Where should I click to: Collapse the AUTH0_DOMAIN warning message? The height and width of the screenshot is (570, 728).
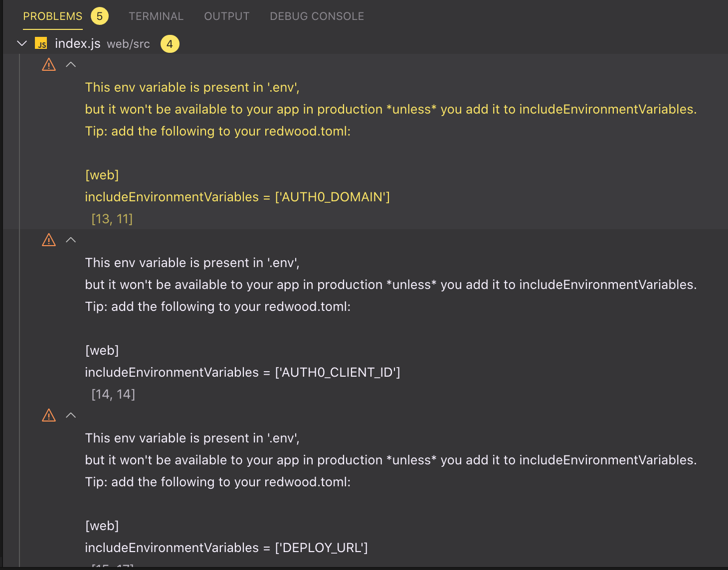click(x=71, y=65)
